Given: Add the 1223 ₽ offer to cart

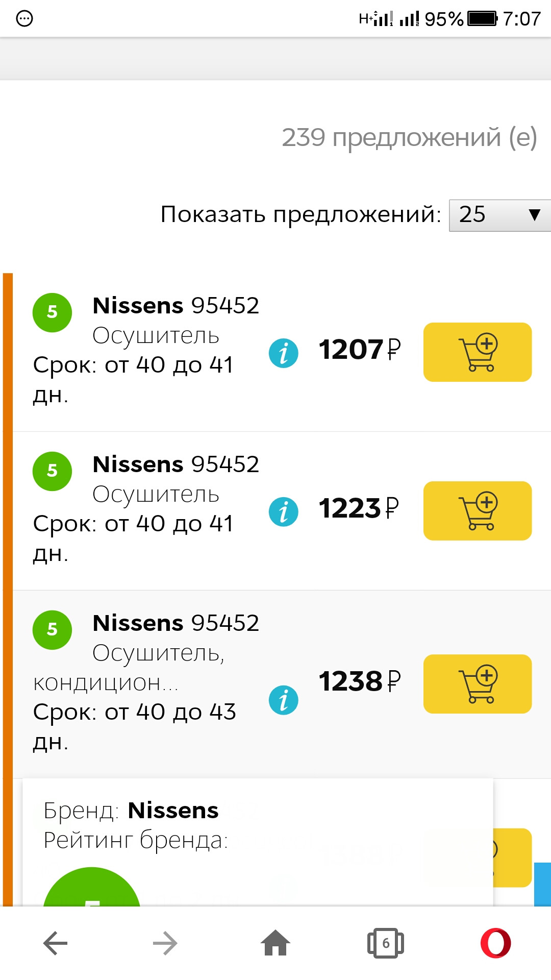Looking at the screenshot, I should coord(476,510).
